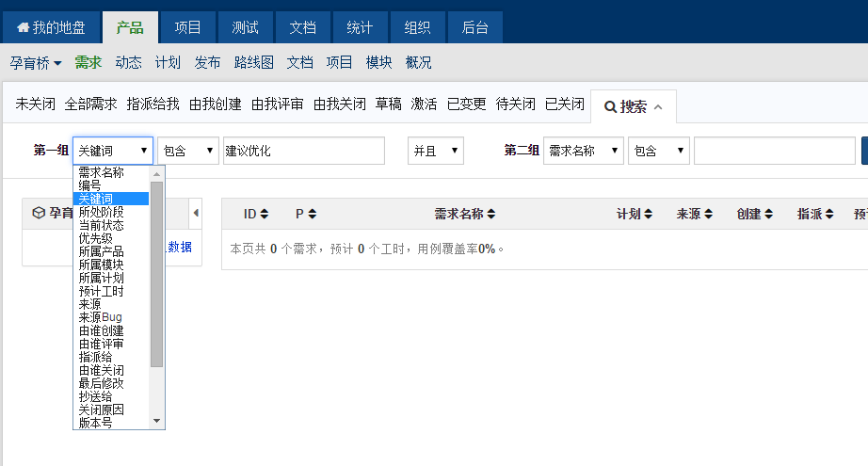Filter requirements 指派给我

click(x=153, y=104)
